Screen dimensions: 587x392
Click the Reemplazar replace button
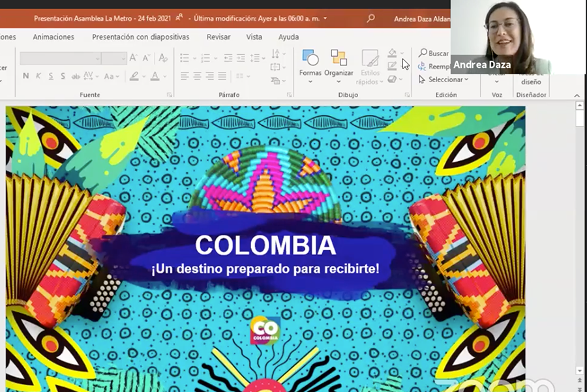click(x=434, y=67)
